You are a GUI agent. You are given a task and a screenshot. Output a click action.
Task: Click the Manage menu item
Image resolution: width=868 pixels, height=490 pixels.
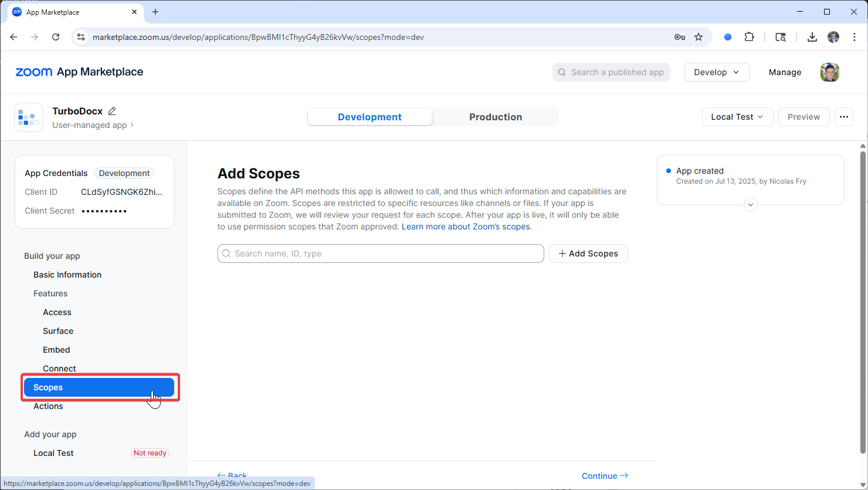pos(785,72)
